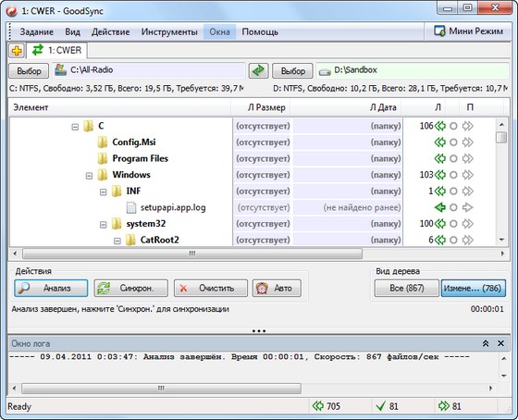Image resolution: width=518 pixels, height=420 pixels.
Task: Open Мини Режим mode
Action: (468, 31)
